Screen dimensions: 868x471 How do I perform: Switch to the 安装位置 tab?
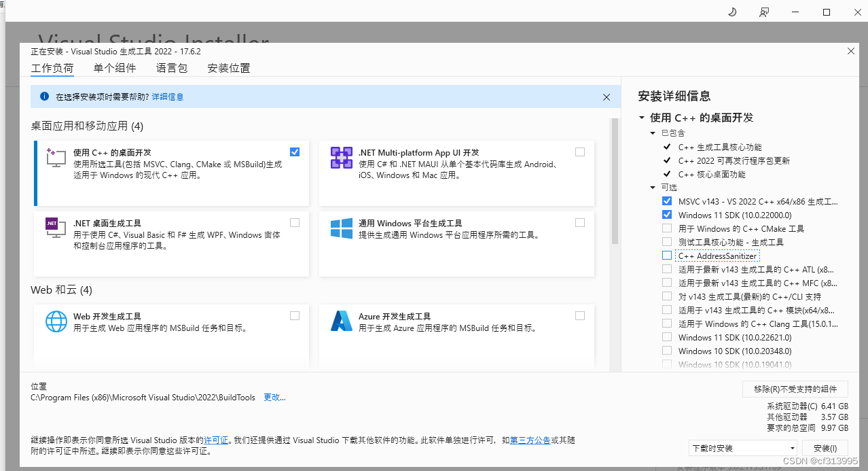tap(229, 68)
